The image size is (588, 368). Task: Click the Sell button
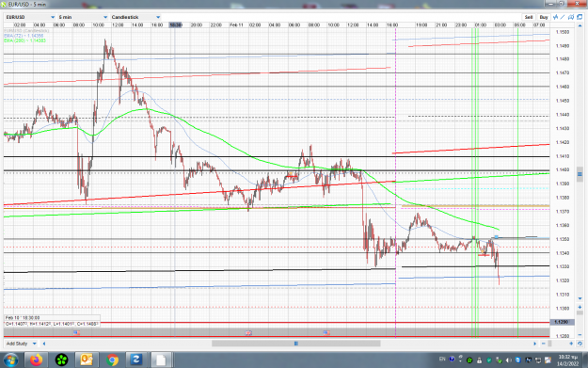529,17
